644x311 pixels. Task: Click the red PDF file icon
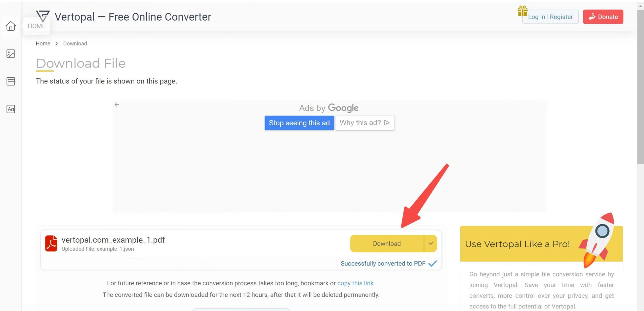[x=51, y=243]
